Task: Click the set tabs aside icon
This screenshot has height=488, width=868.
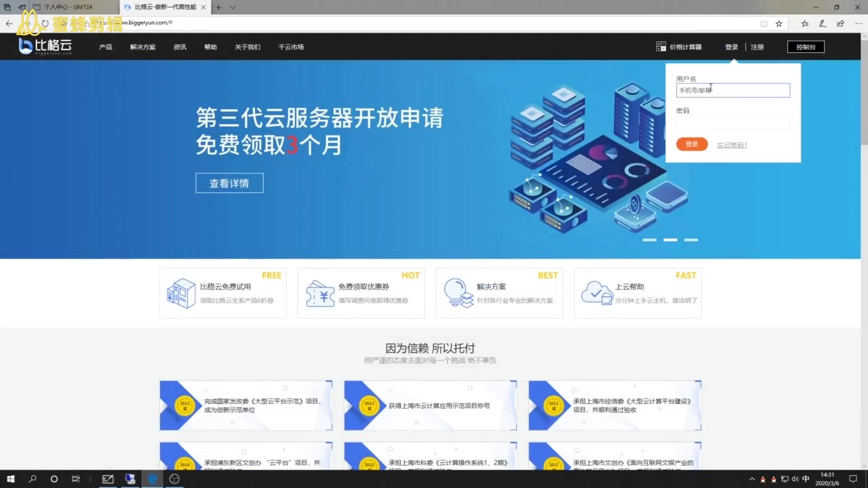Action: (22, 7)
